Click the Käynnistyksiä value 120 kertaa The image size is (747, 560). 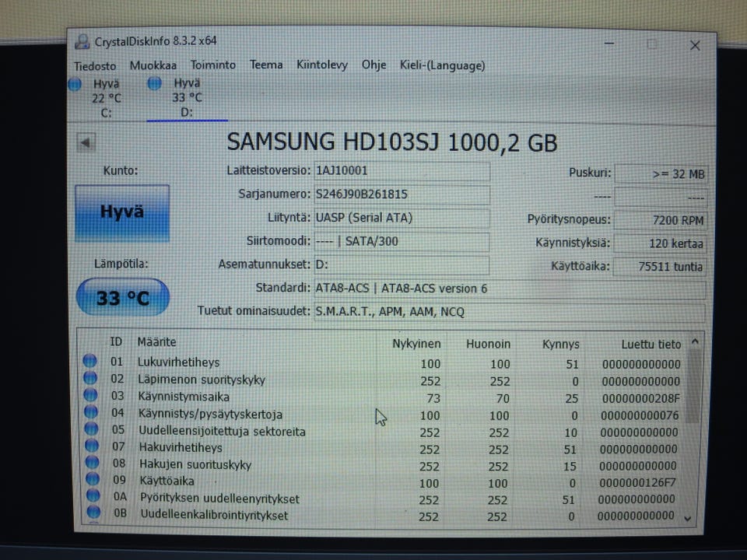point(661,243)
